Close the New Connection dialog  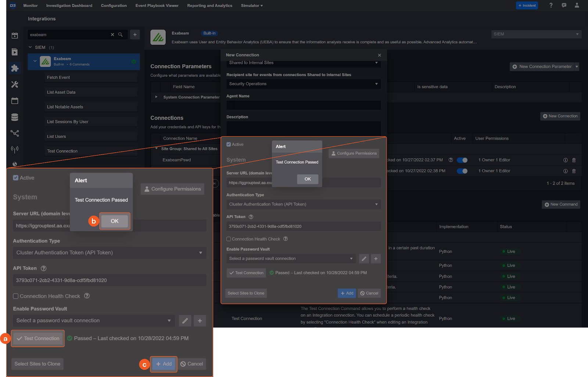point(379,55)
